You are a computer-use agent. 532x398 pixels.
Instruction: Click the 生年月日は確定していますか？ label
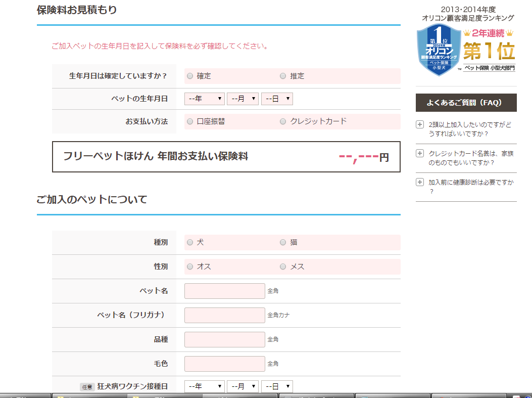tap(118, 76)
